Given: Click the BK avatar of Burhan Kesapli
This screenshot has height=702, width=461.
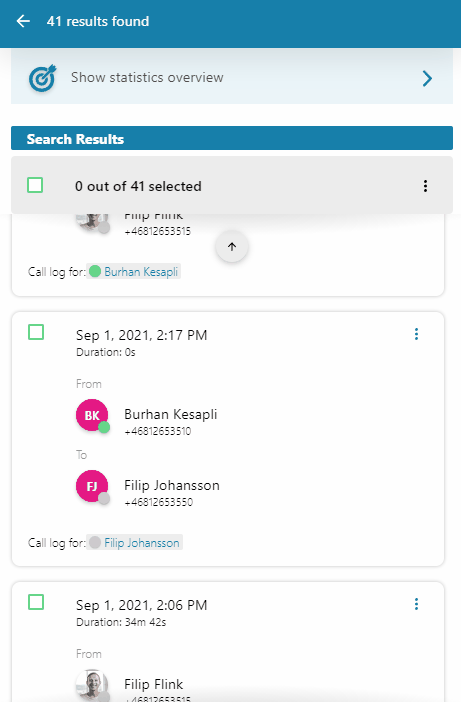Looking at the screenshot, I should tap(92, 415).
